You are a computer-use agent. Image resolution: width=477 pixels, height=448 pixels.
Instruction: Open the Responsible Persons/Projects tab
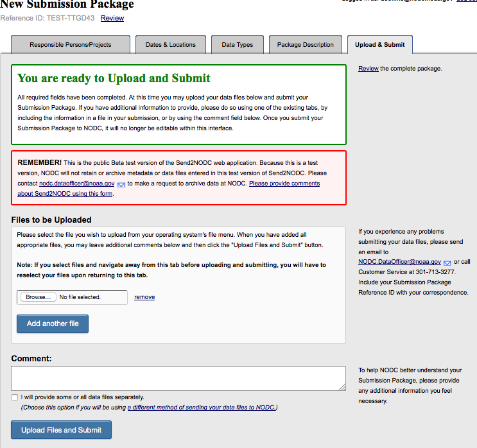(x=71, y=45)
